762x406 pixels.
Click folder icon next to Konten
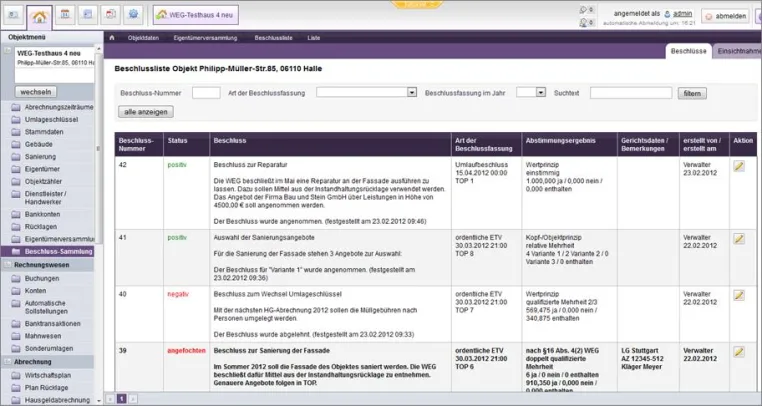coord(16,291)
